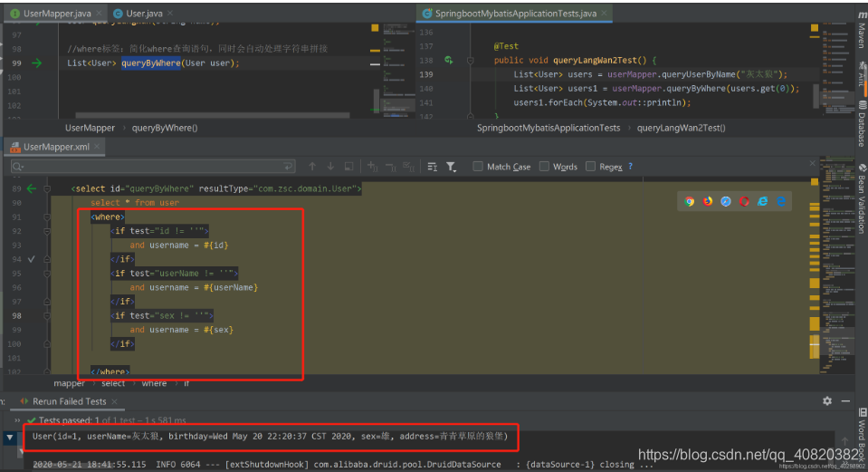The image size is (868, 472).
Task: Go to previous occurrence with the up arrow
Action: [312, 167]
